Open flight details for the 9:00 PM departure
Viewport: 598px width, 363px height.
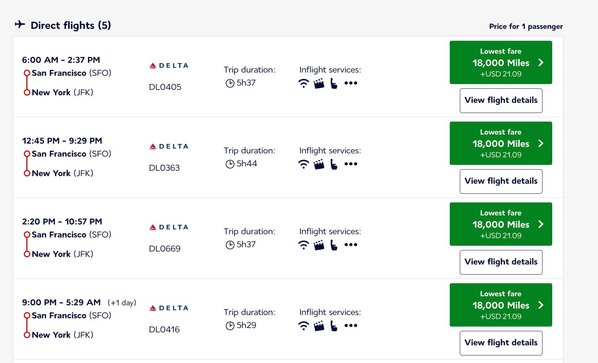501,343
